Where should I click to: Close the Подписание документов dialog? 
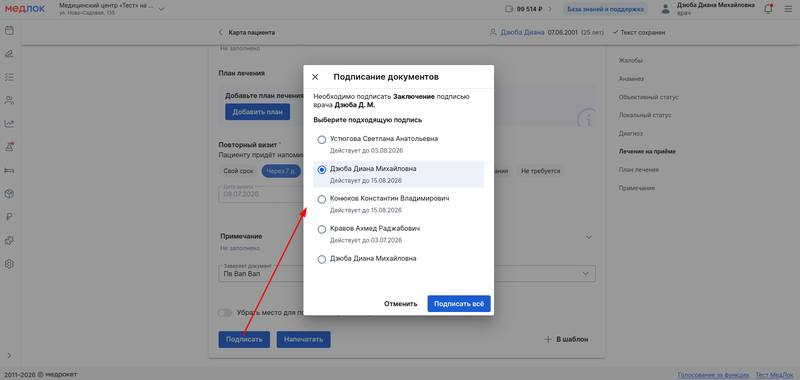pos(315,77)
